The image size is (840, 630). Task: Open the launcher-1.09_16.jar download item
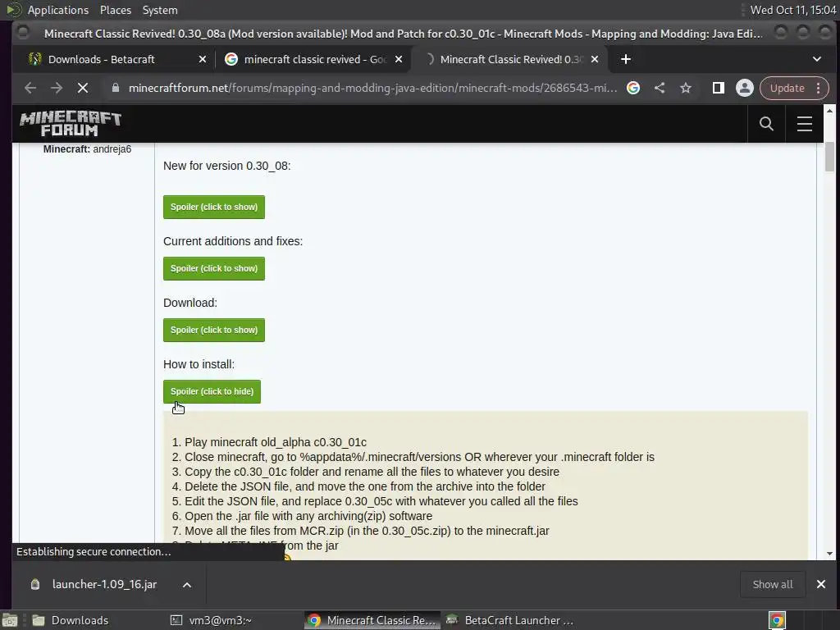pos(104,584)
